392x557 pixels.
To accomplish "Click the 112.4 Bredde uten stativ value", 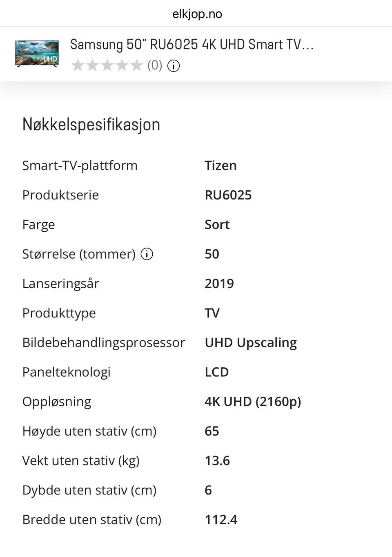I will click(x=221, y=519).
